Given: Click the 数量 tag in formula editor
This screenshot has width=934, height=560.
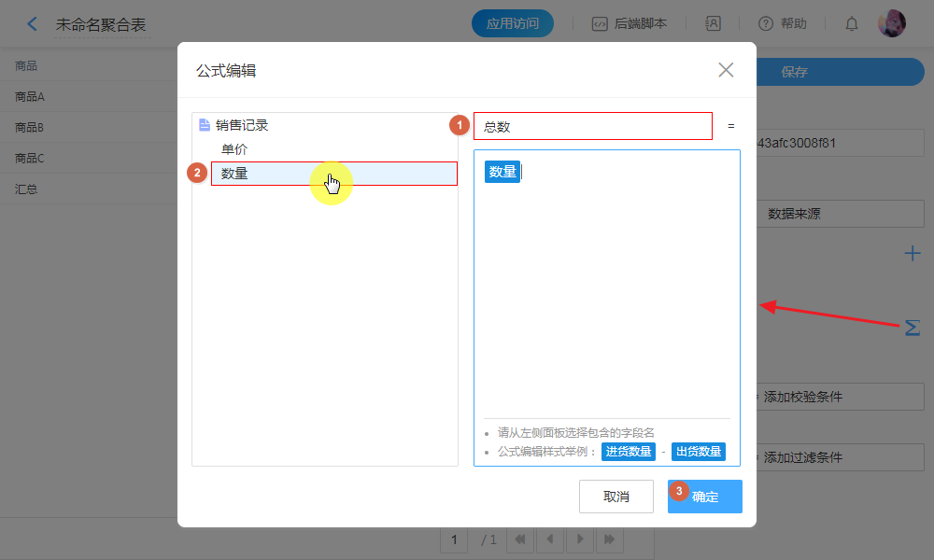Looking at the screenshot, I should click(x=502, y=172).
